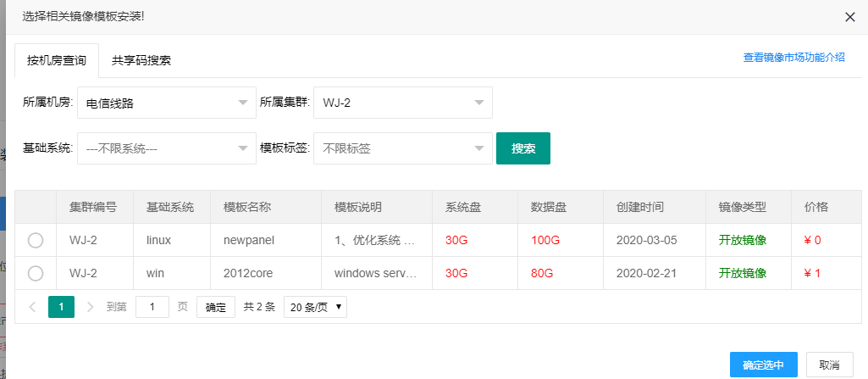Open the 查看镜像市场功能介绍 link
Viewport: 868px width, 379px height.
click(x=793, y=58)
